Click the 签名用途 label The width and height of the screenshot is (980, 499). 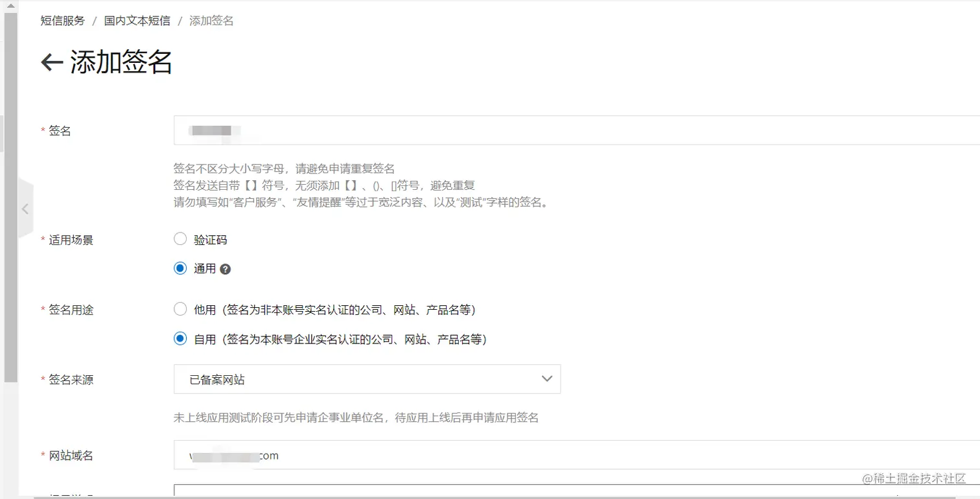coord(71,310)
